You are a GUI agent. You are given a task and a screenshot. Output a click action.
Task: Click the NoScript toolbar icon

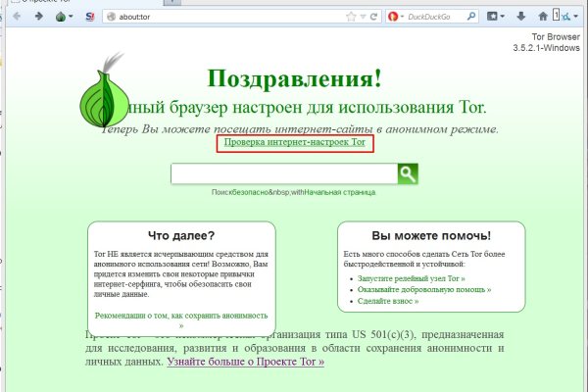[90, 17]
